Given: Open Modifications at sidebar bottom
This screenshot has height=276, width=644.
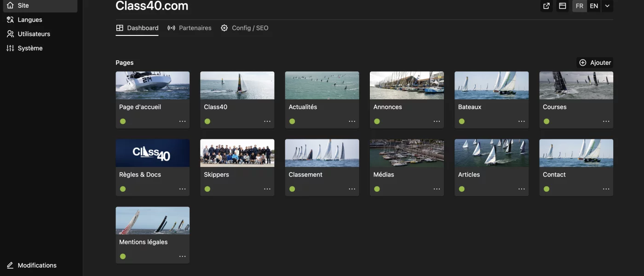Looking at the screenshot, I should (40, 265).
